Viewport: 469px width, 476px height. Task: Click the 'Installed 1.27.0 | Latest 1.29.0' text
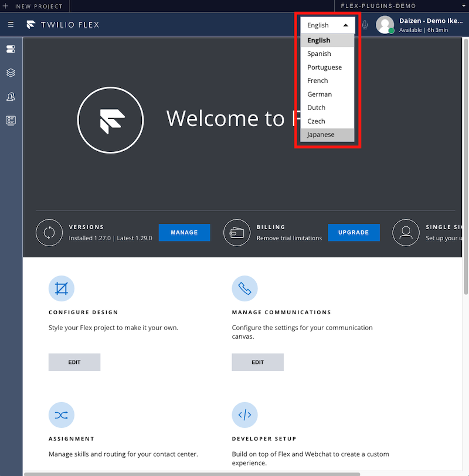click(x=110, y=239)
